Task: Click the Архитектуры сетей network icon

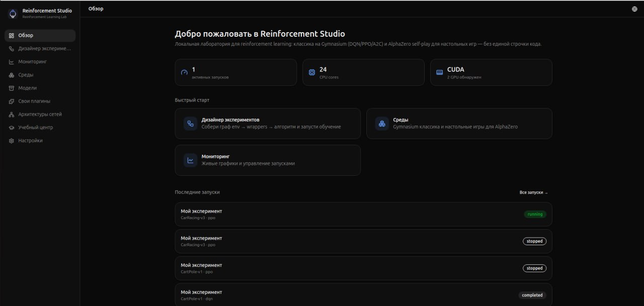Action: [12, 115]
